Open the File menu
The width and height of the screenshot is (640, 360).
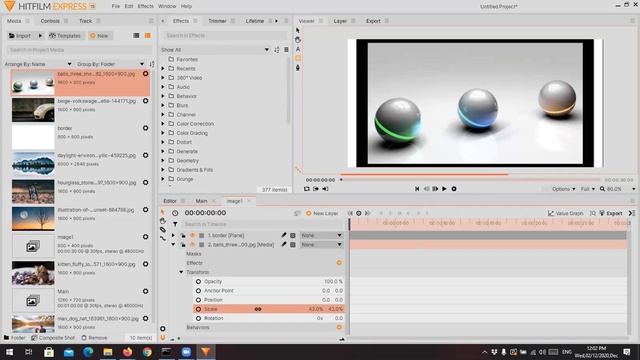click(116, 6)
